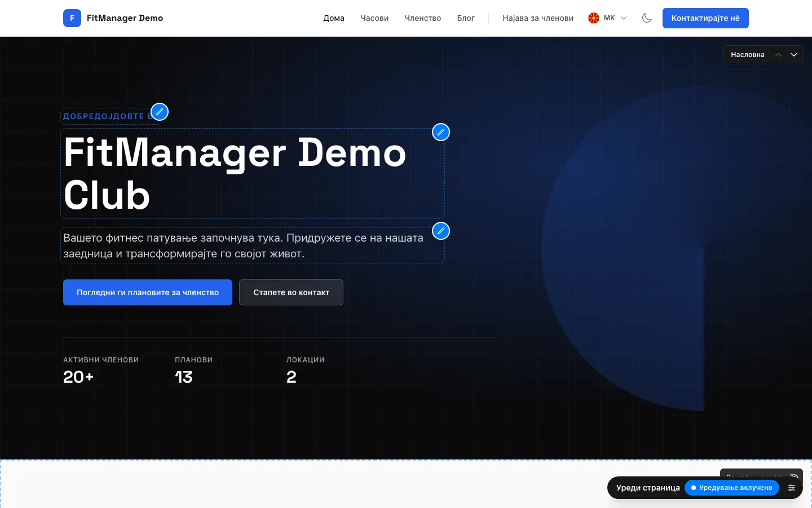Click the FitManager Demo brand name
This screenshot has height=508, width=812.
[x=125, y=18]
